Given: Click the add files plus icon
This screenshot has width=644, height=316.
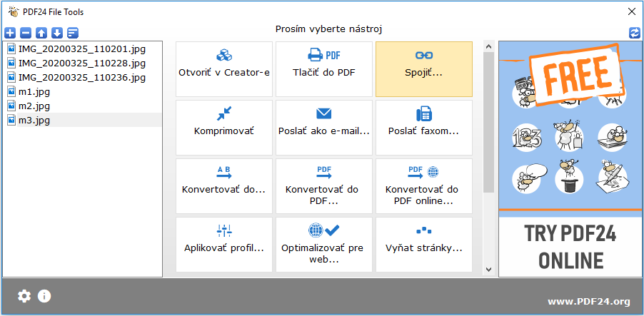Looking at the screenshot, I should pyautogui.click(x=10, y=33).
